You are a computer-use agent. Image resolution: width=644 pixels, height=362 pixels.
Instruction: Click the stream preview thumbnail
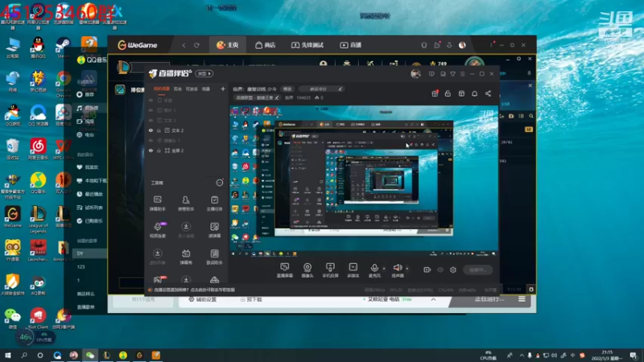coord(364,181)
